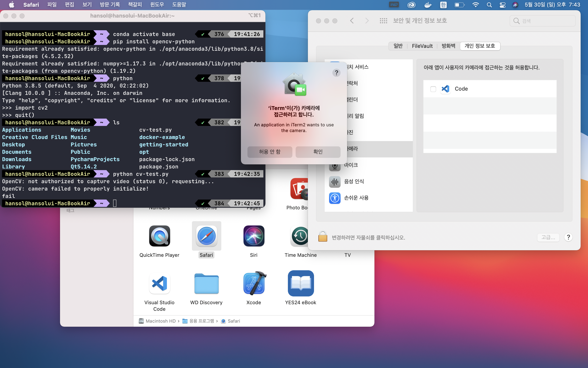
Task: Select 손쉬운 사용 in privacy sidebar
Action: 369,198
